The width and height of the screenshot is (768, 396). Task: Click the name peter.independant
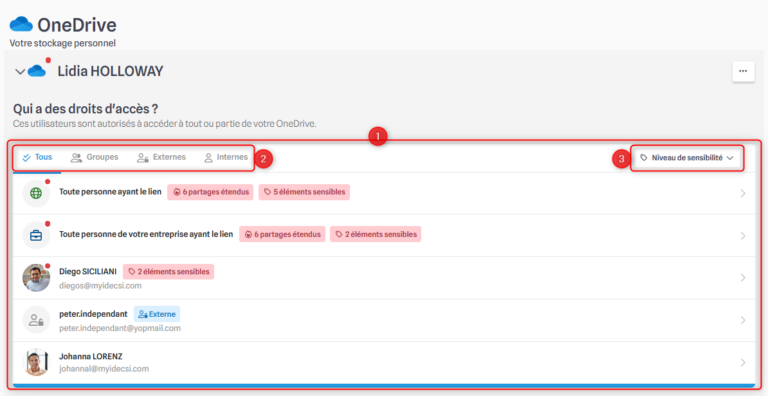pyautogui.click(x=93, y=314)
